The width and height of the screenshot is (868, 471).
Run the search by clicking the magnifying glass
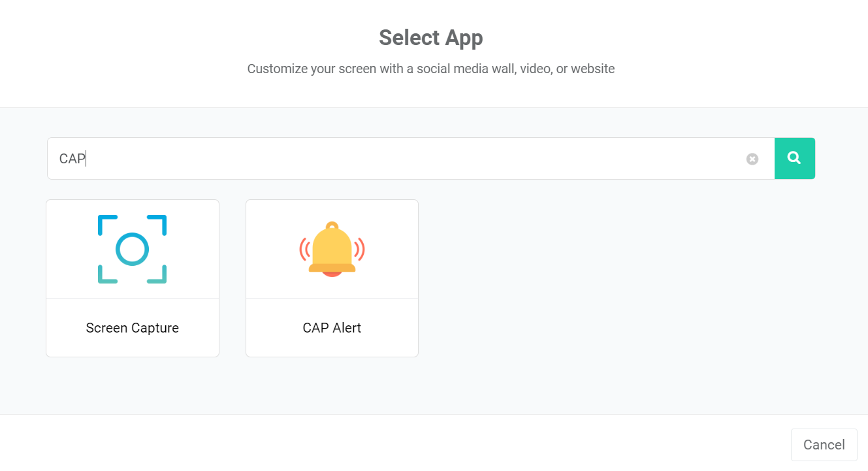(x=794, y=158)
